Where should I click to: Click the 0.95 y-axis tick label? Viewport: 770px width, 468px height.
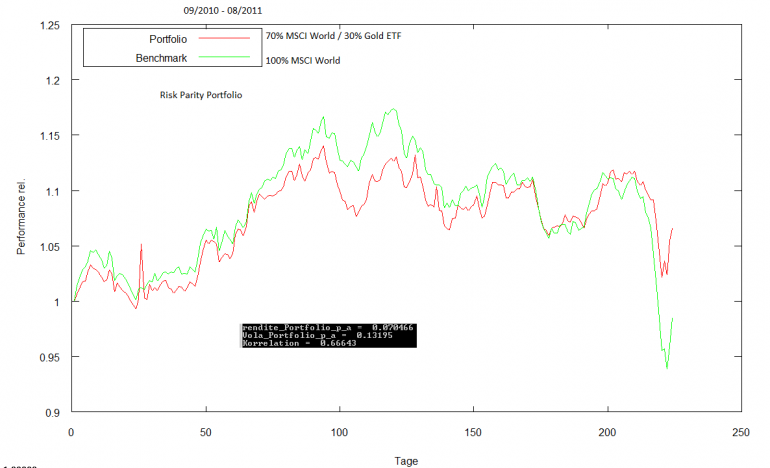coord(50,358)
